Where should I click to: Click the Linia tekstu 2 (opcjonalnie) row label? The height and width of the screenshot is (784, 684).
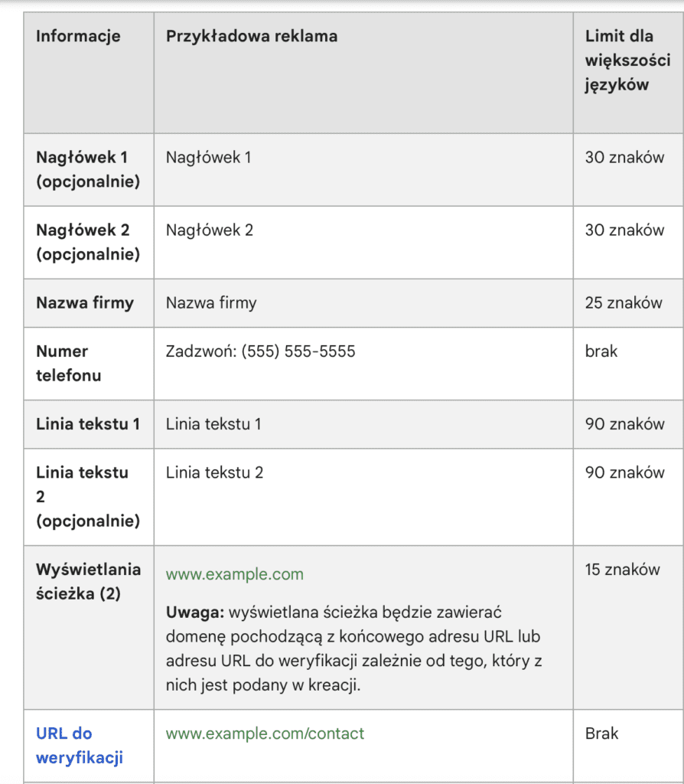coord(88,496)
